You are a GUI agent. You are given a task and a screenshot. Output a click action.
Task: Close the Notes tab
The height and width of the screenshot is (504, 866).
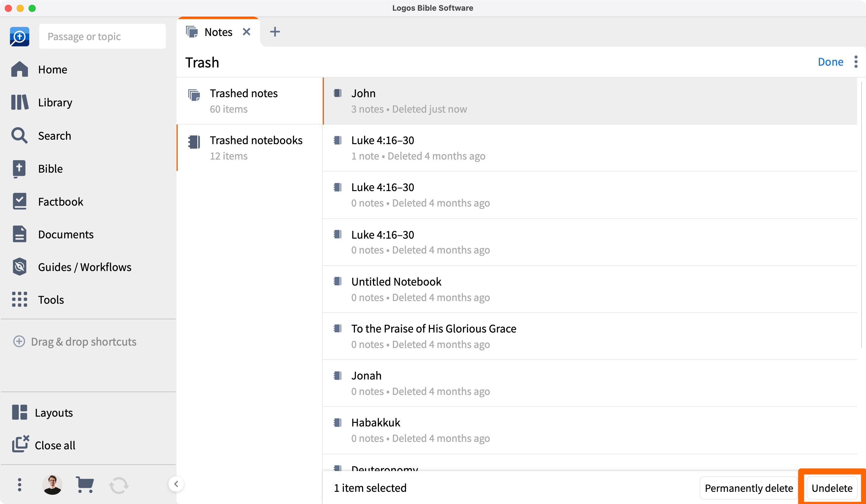point(246,32)
